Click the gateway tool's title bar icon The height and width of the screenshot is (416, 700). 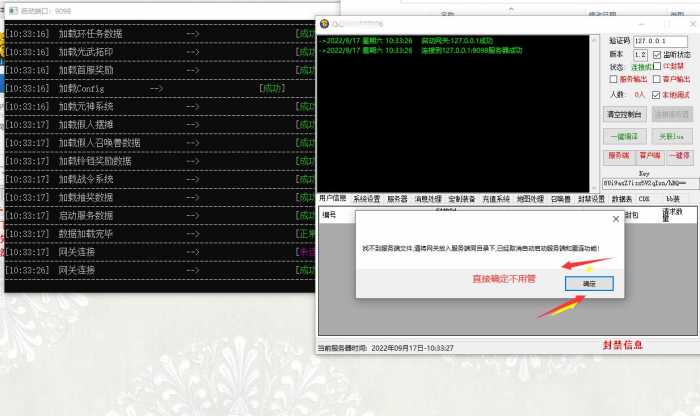tap(325, 24)
